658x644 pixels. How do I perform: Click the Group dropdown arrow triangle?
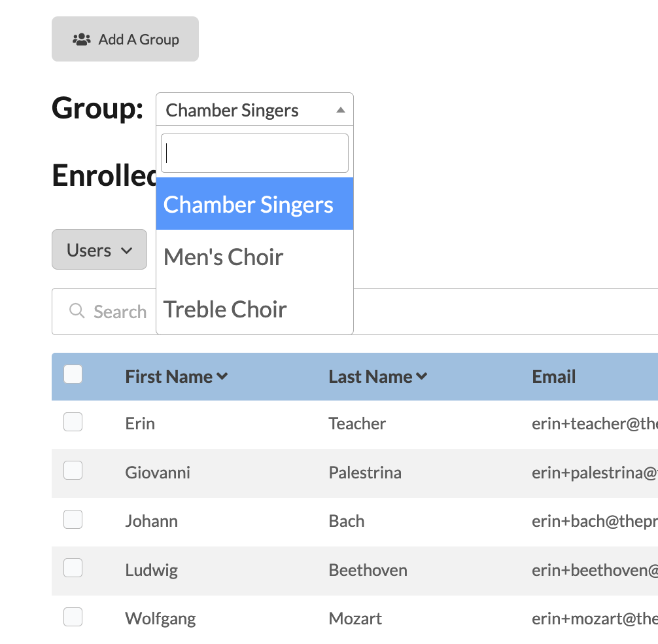click(340, 111)
